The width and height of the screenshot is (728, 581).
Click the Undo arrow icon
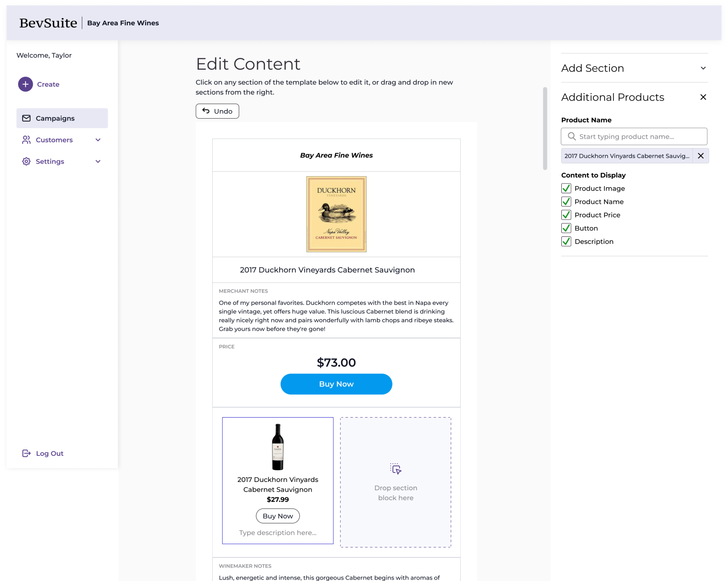tap(207, 110)
